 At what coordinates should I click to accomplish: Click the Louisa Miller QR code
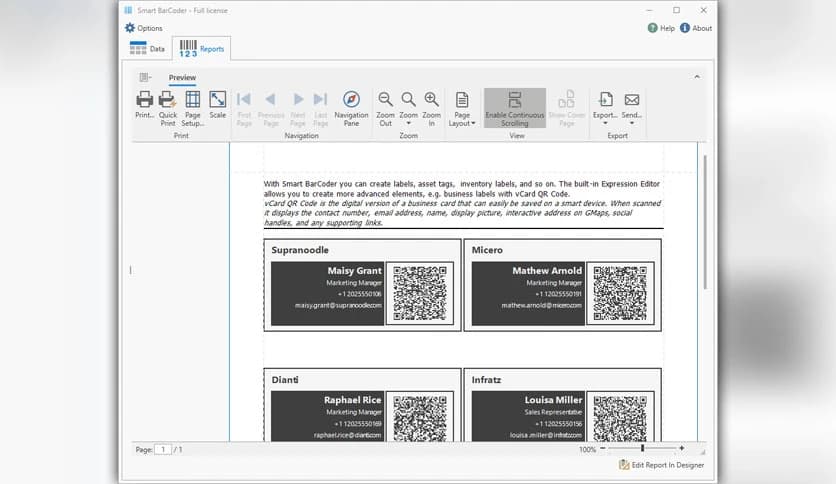[x=620, y=417]
